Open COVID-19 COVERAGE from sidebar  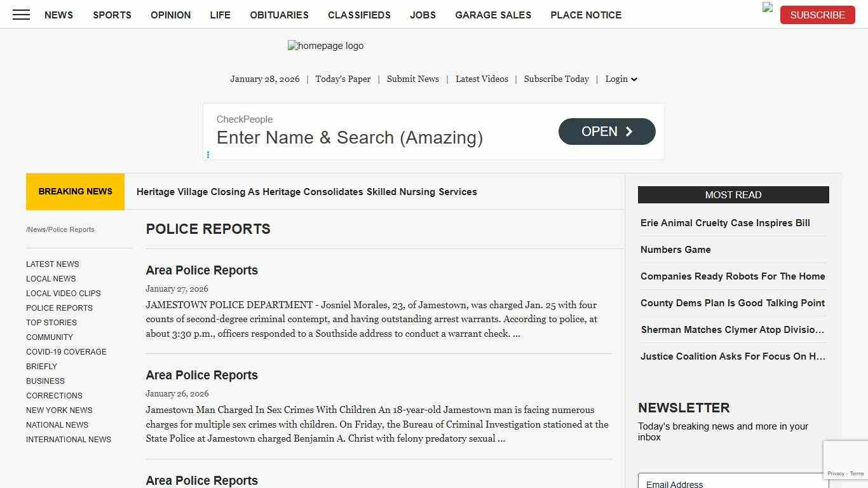pyautogui.click(x=66, y=351)
